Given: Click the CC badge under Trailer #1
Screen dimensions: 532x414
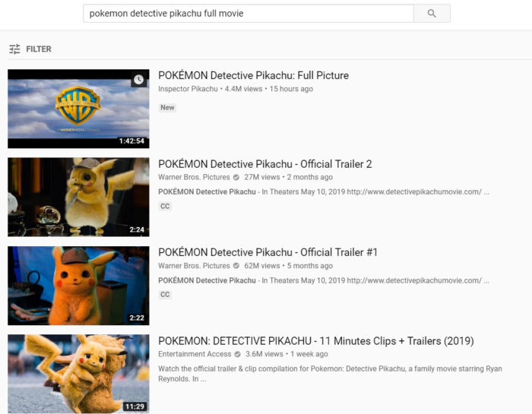Looking at the screenshot, I should [x=165, y=295].
